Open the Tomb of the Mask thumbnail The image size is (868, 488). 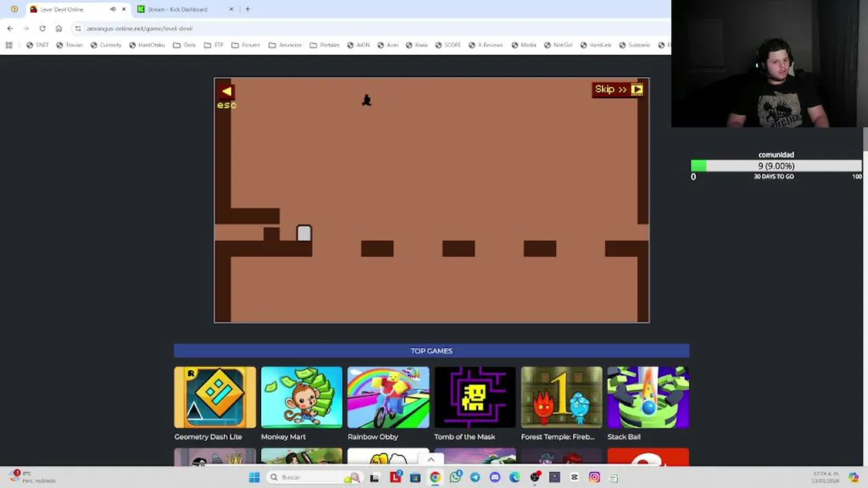[x=475, y=397]
